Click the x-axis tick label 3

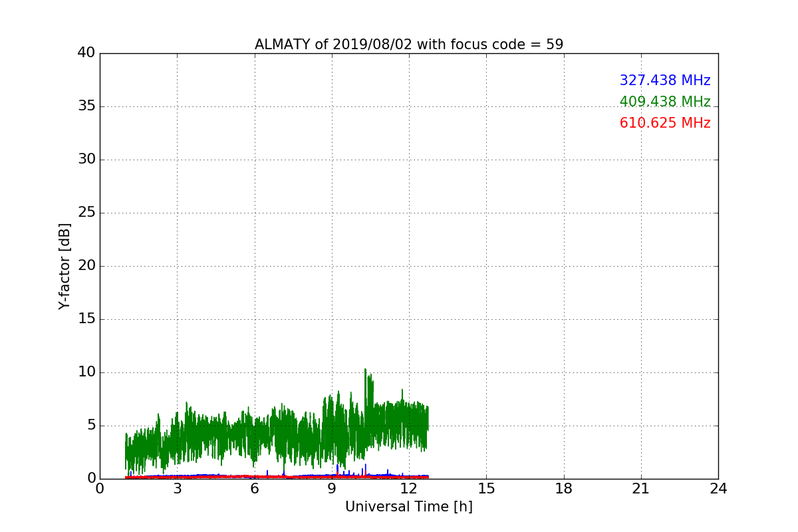[x=177, y=488]
